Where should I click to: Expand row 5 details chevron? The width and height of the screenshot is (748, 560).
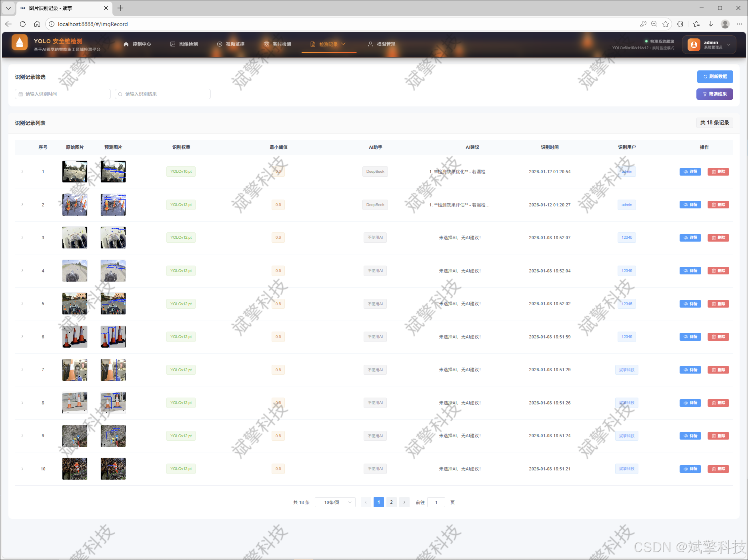click(x=22, y=304)
